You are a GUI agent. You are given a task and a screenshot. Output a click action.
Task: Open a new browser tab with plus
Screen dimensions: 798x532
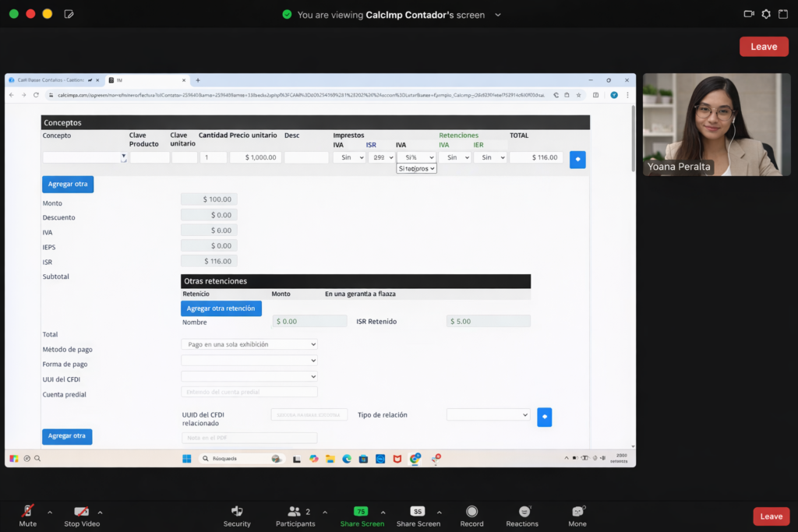click(x=198, y=80)
